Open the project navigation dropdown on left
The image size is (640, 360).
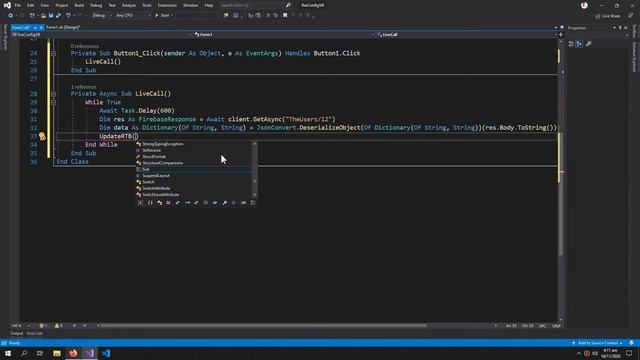101,35
